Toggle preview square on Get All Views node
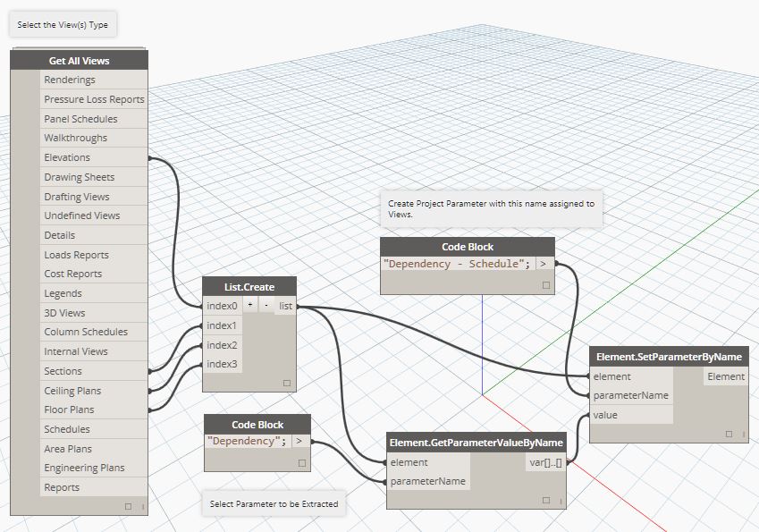759x532 pixels. (x=128, y=506)
